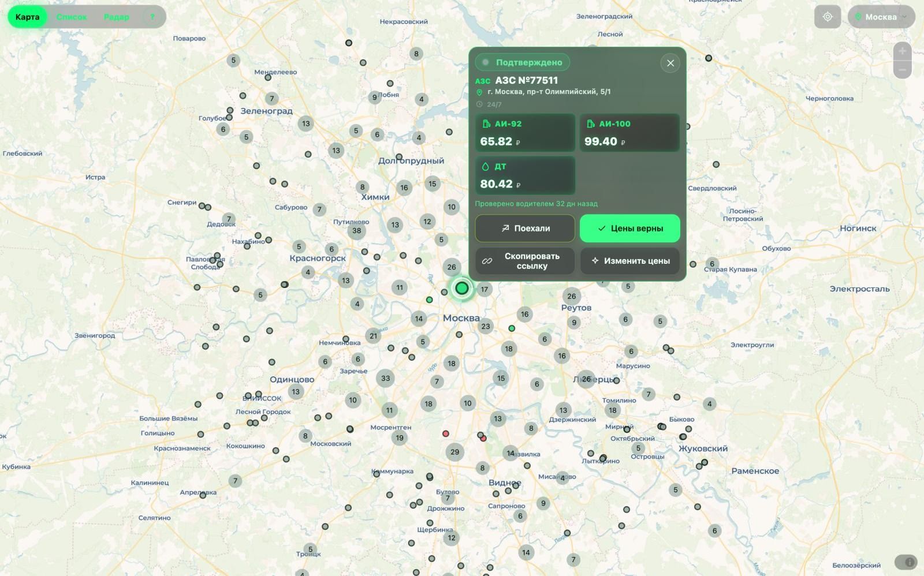Image resolution: width=924 pixels, height=576 pixels.
Task: Zoom out with the minus button
Action: pyautogui.click(x=902, y=70)
